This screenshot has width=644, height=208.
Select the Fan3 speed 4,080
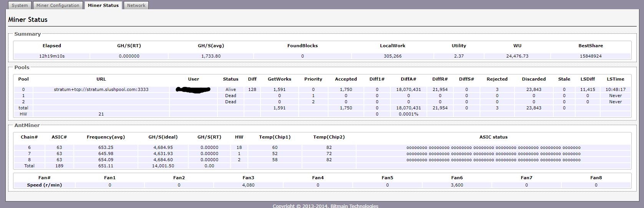(x=248, y=185)
